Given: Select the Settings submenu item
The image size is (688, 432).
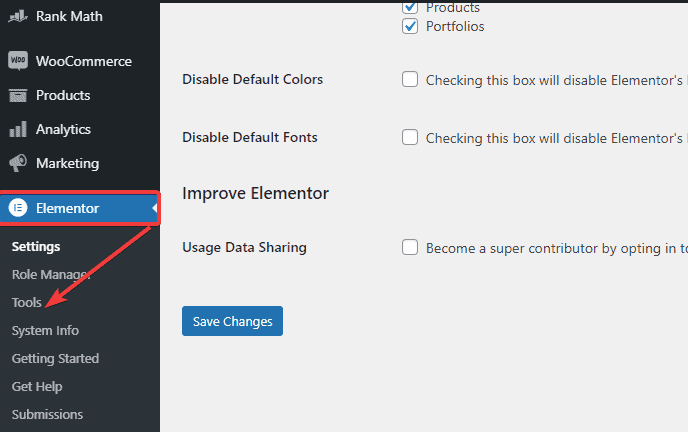Looking at the screenshot, I should point(36,246).
